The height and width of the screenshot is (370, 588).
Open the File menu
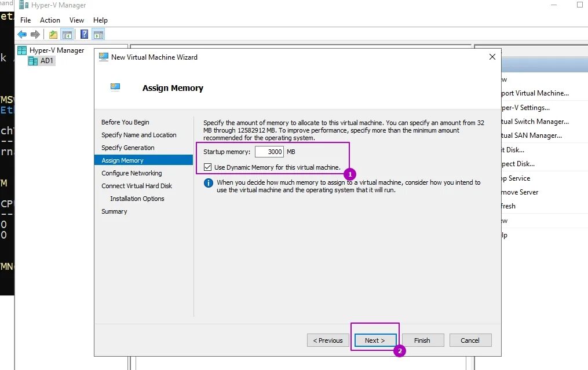(x=25, y=20)
